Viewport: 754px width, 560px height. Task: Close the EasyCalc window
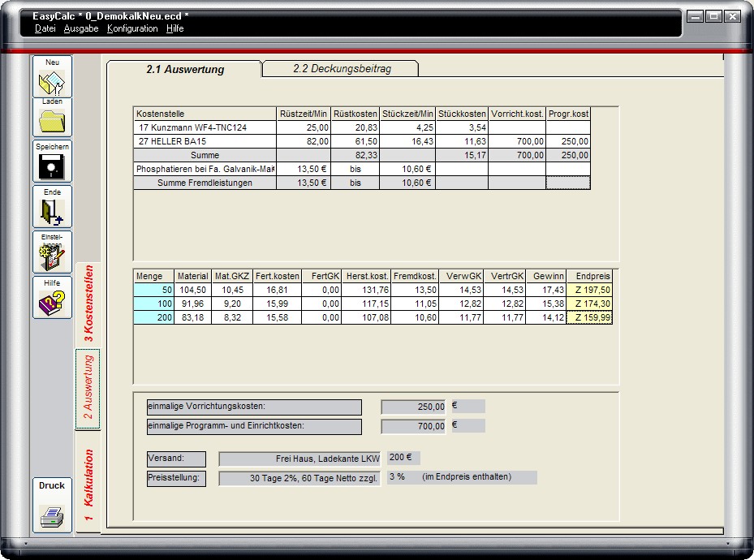(x=733, y=16)
